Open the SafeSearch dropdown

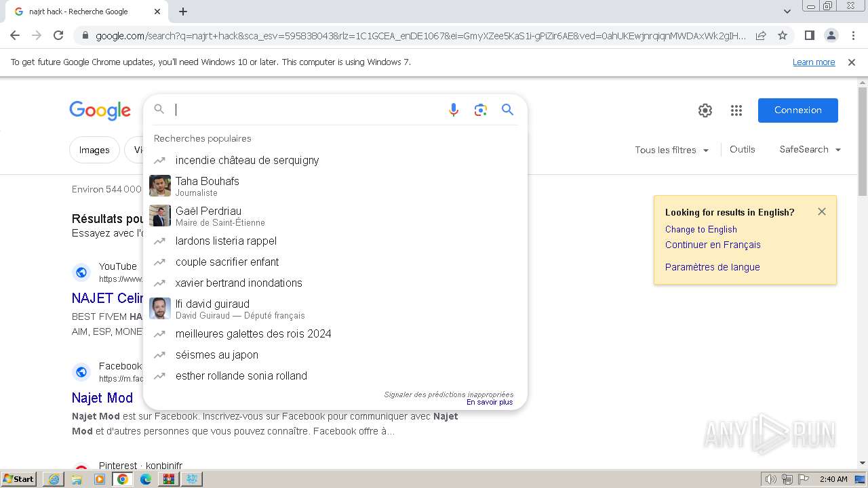click(810, 149)
